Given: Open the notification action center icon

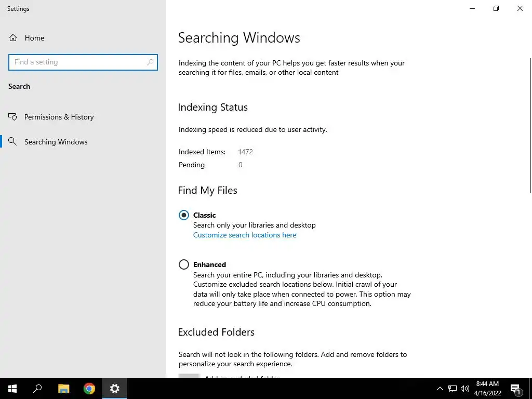Looking at the screenshot, I should pyautogui.click(x=515, y=389).
